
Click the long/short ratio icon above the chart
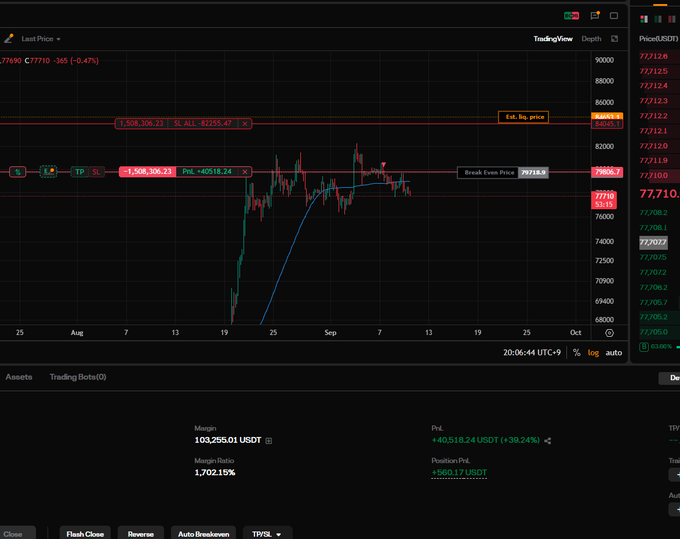pyautogui.click(x=571, y=16)
